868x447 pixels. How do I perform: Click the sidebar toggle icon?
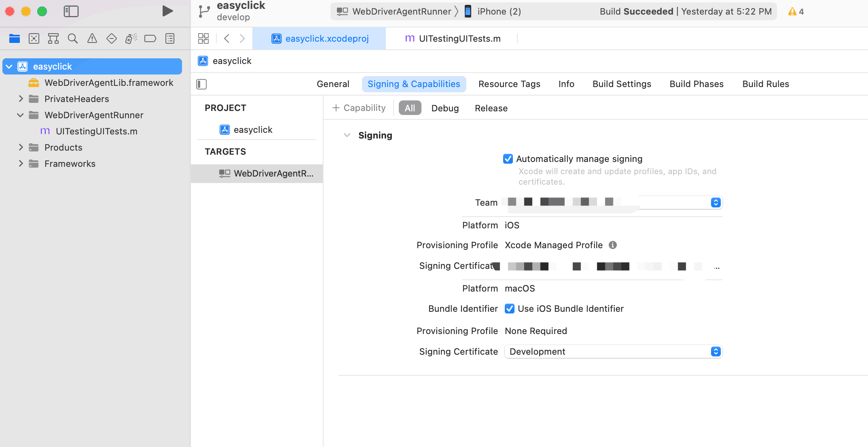(70, 11)
